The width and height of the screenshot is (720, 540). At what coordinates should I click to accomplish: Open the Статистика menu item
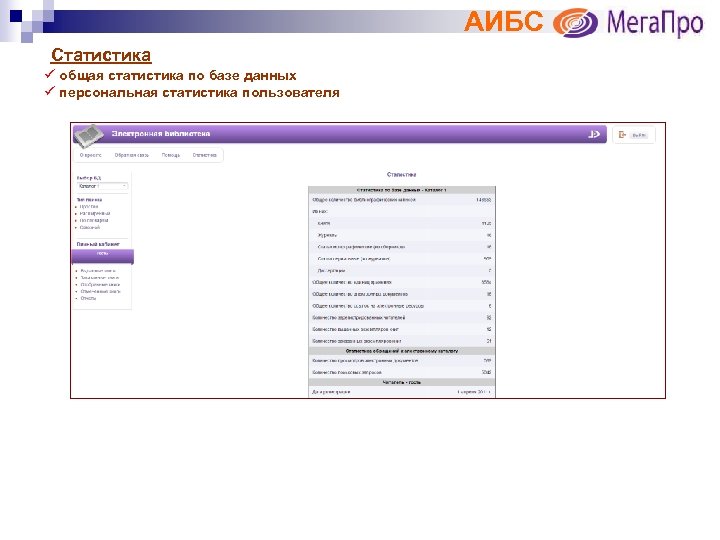[204, 155]
